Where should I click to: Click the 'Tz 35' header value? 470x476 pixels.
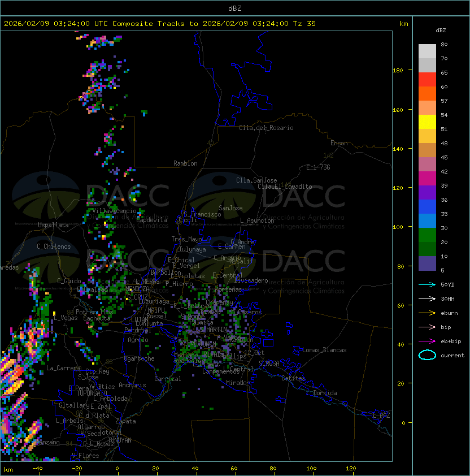coord(304,24)
